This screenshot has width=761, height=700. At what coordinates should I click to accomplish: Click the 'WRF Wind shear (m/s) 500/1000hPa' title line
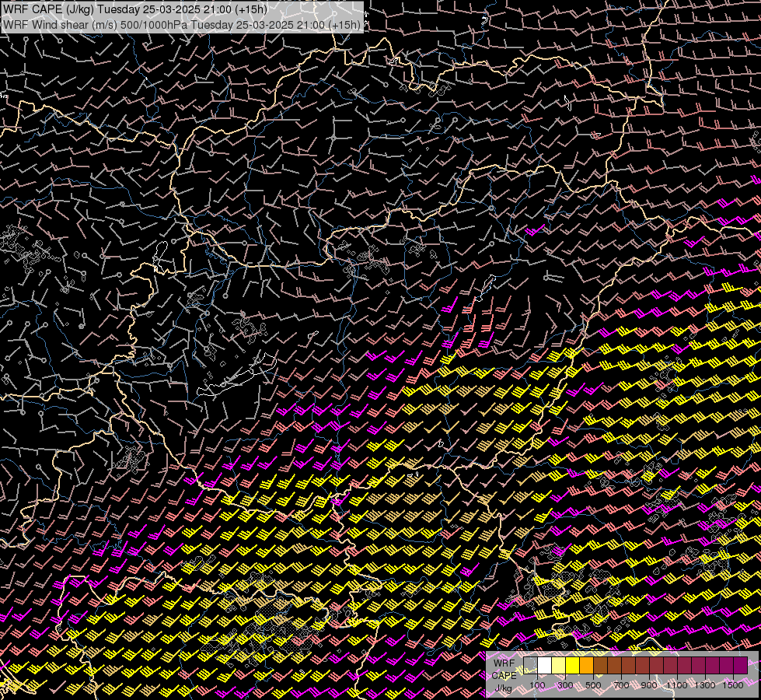coord(182,25)
